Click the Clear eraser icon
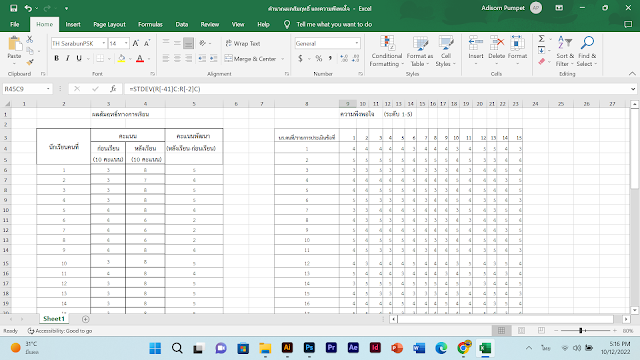The height and width of the screenshot is (360, 640). (542, 62)
